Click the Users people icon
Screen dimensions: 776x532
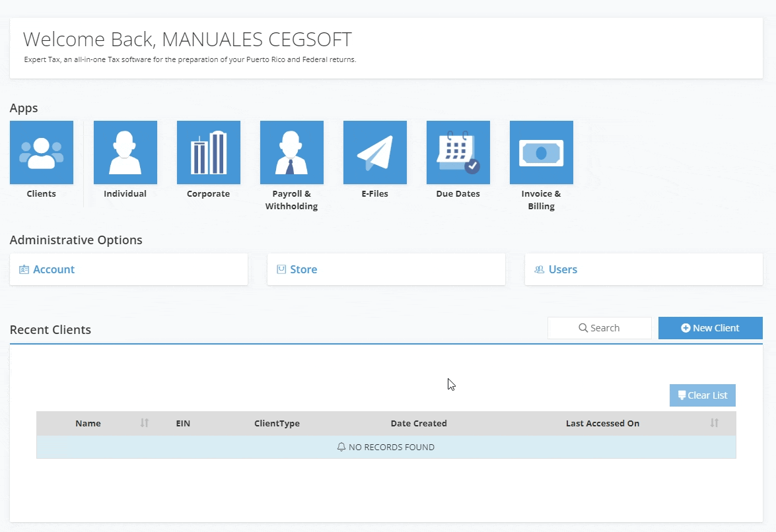[540, 269]
